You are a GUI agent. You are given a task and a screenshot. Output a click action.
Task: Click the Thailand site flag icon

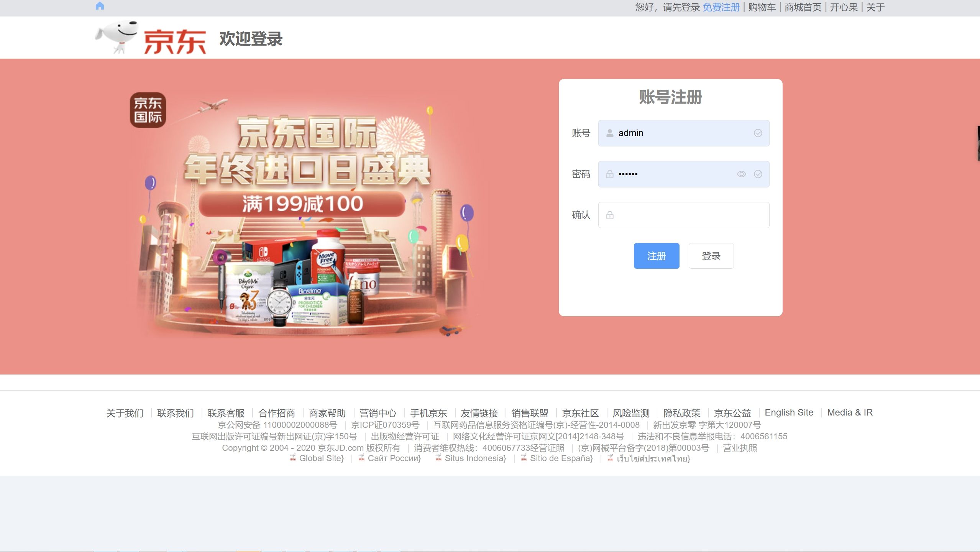click(610, 458)
